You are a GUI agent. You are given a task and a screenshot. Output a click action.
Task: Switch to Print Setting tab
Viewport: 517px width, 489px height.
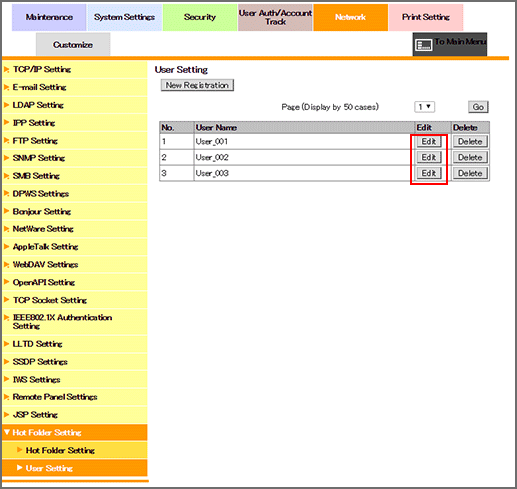click(x=426, y=17)
